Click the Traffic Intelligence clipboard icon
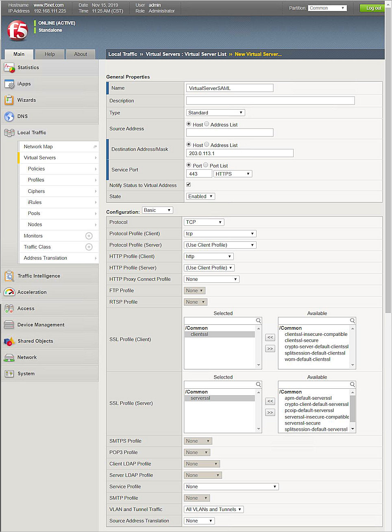392x532 pixels. pyautogui.click(x=9, y=276)
